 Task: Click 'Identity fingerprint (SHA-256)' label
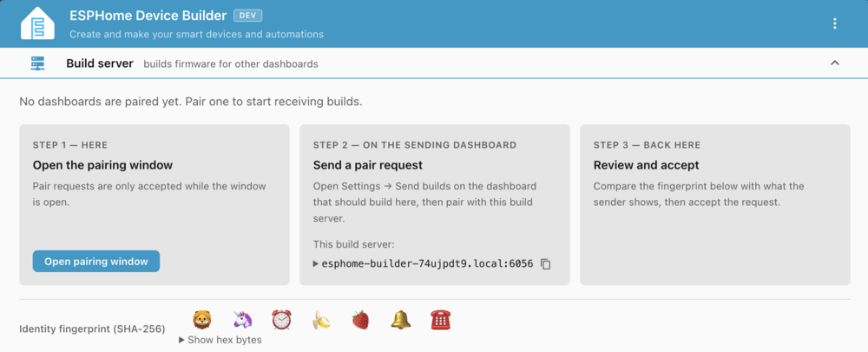click(93, 329)
